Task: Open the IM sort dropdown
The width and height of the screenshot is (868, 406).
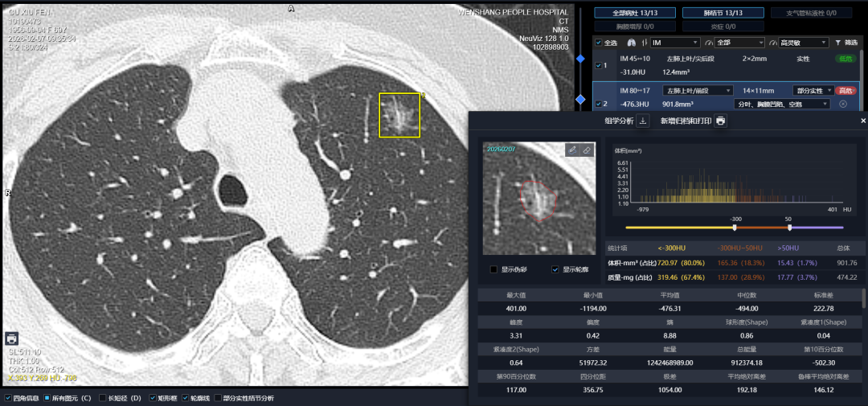Action: pyautogui.click(x=674, y=43)
